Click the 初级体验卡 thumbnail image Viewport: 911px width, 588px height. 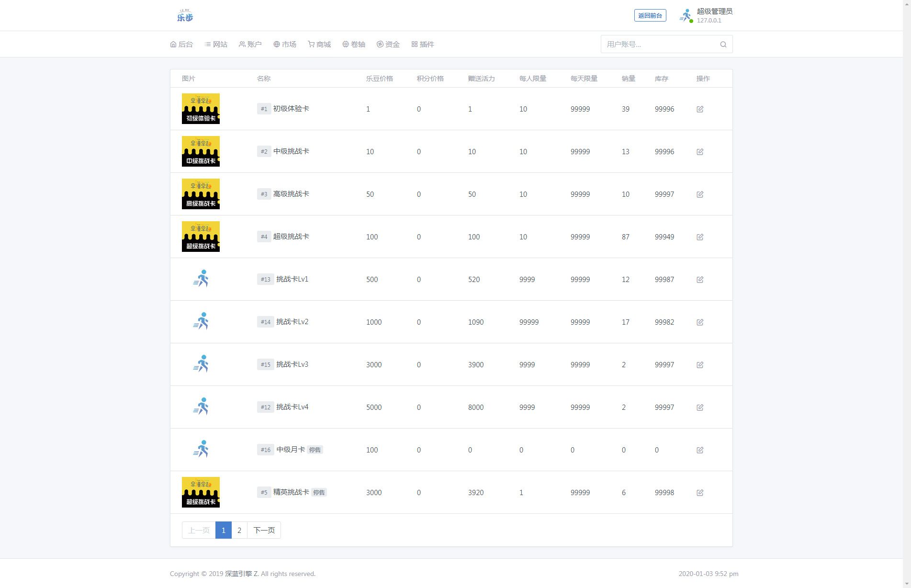click(201, 109)
